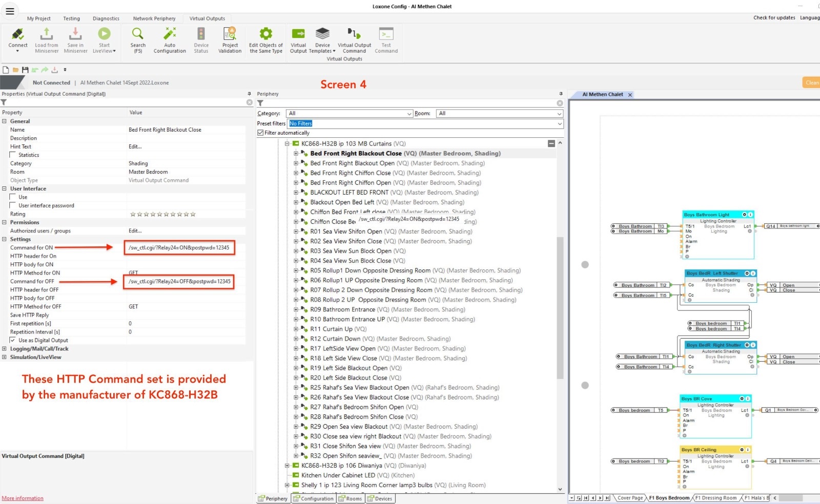This screenshot has height=504, width=820.
Task: Click the More information link
Action: (23, 498)
